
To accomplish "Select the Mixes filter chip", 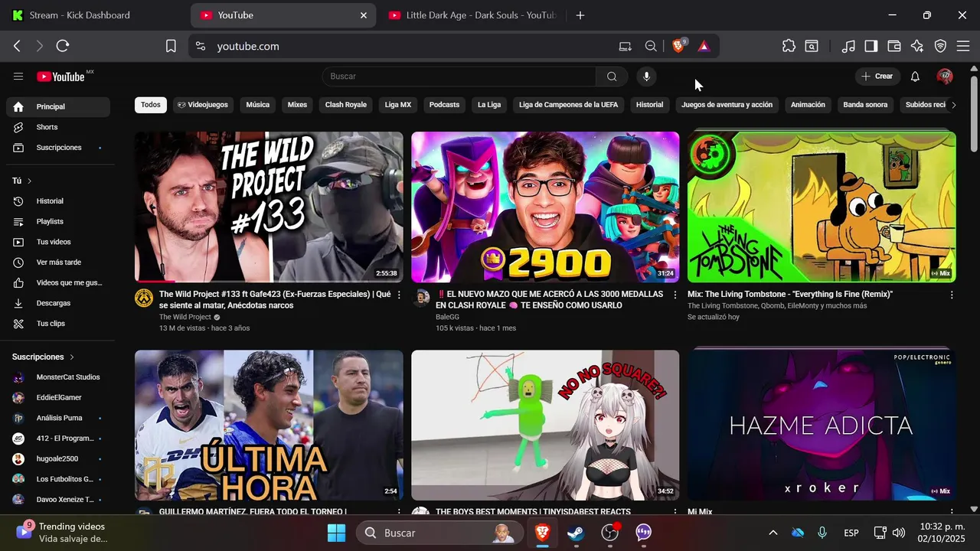I will pos(297,105).
